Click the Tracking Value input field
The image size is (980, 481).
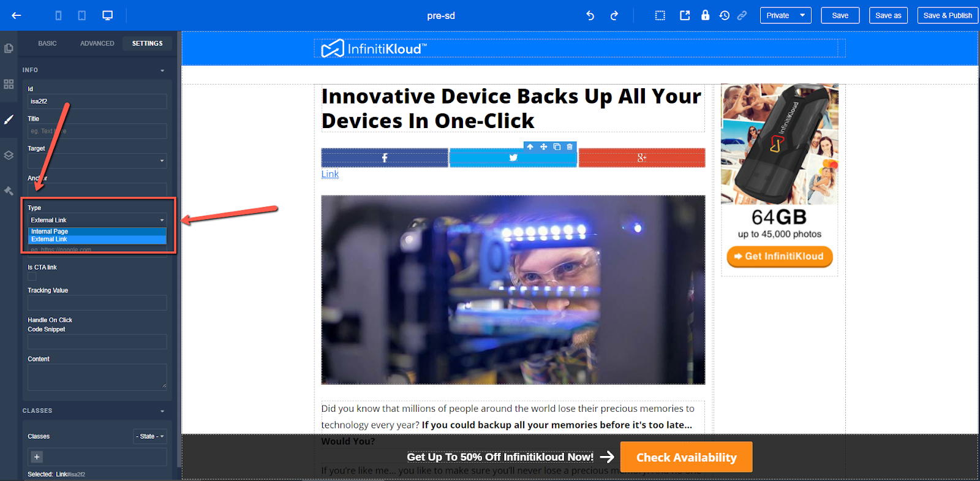click(97, 303)
